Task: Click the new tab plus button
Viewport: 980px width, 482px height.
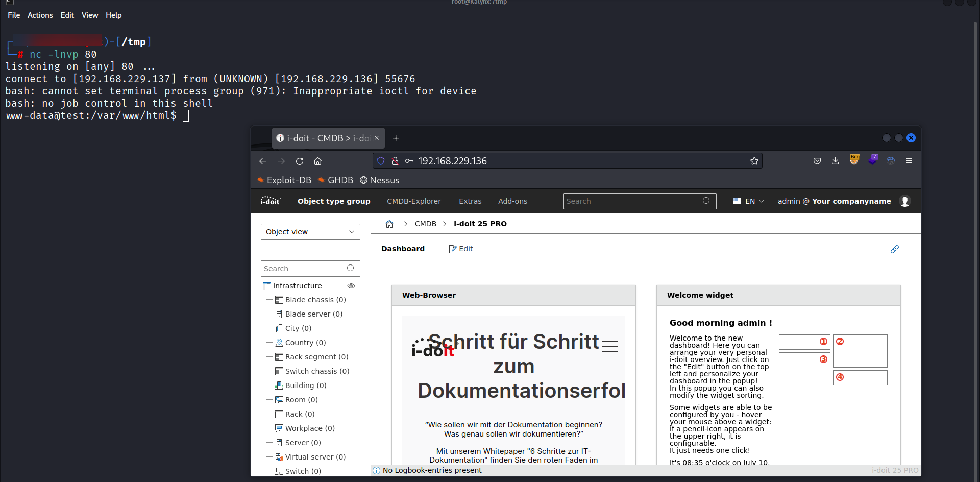Action: tap(396, 138)
